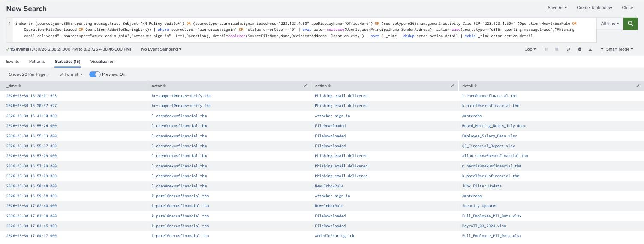Click the time 2026-03-30 16:20:37.527

pos(31,106)
